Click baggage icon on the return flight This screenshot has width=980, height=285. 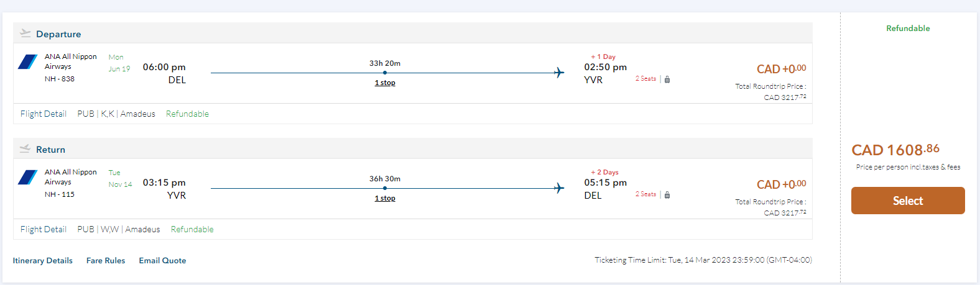coord(667,195)
